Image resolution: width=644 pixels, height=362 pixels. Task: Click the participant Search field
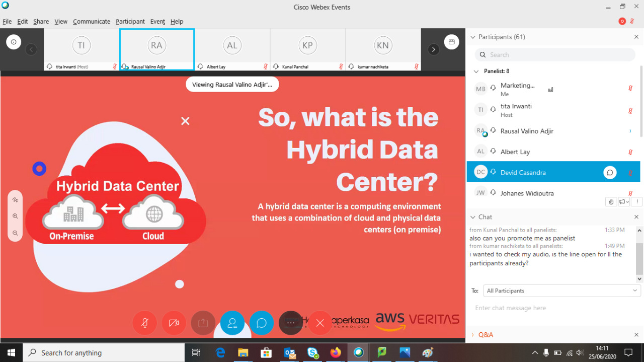(555, 55)
